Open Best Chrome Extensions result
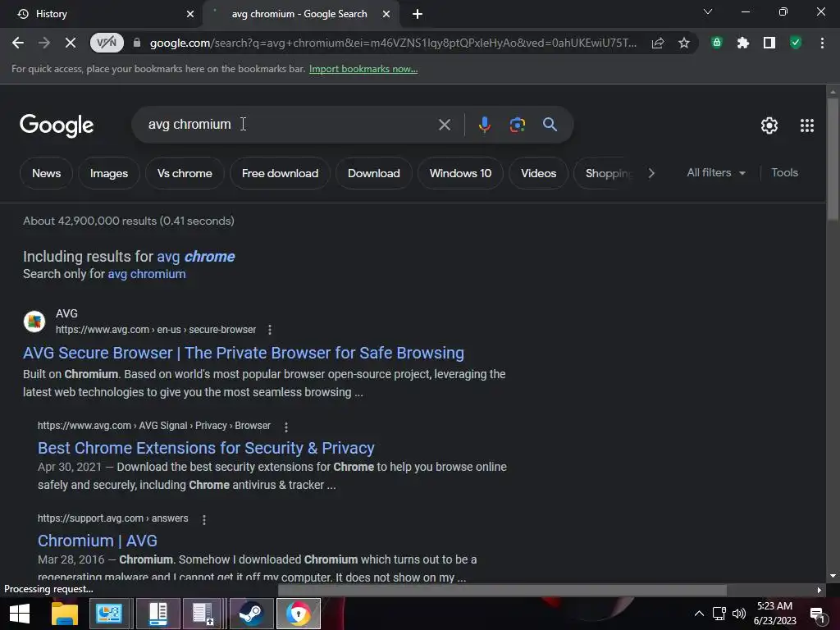Image resolution: width=840 pixels, height=630 pixels. [x=206, y=448]
